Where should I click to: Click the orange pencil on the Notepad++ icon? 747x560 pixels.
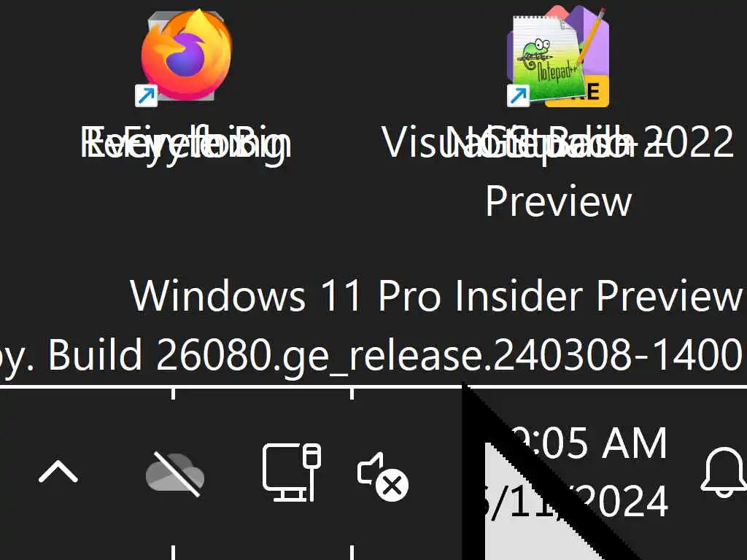[592, 36]
